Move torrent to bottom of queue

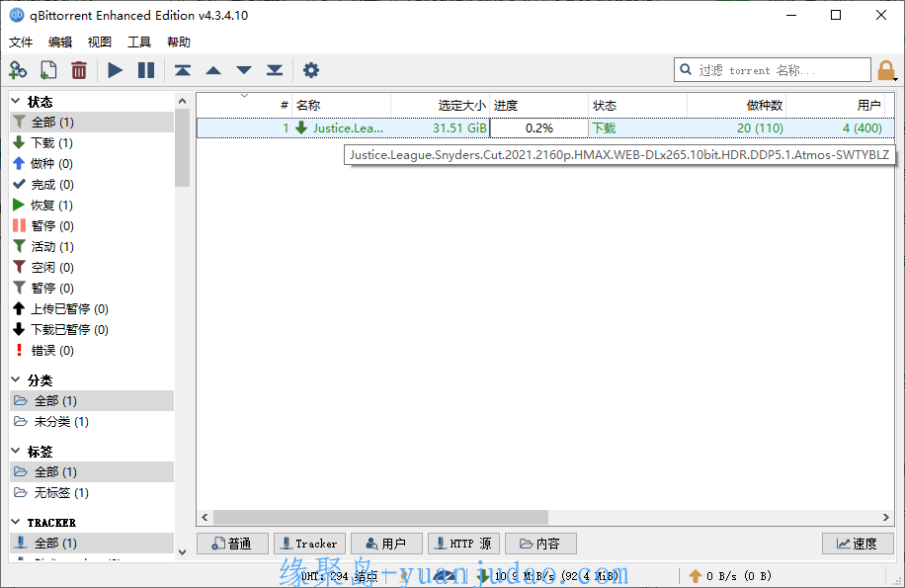tap(275, 70)
